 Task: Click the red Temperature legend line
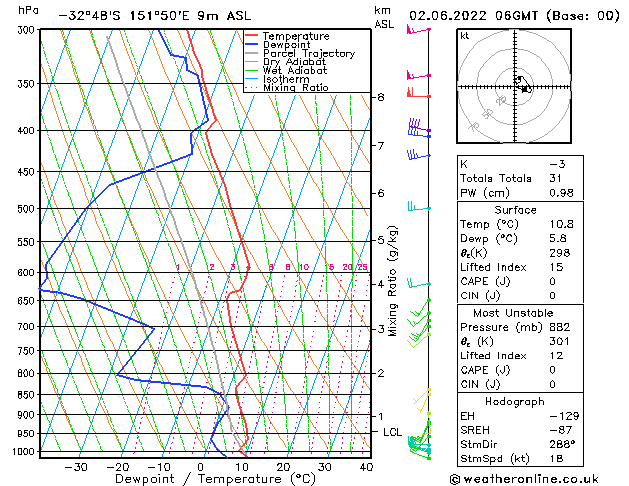251,36
